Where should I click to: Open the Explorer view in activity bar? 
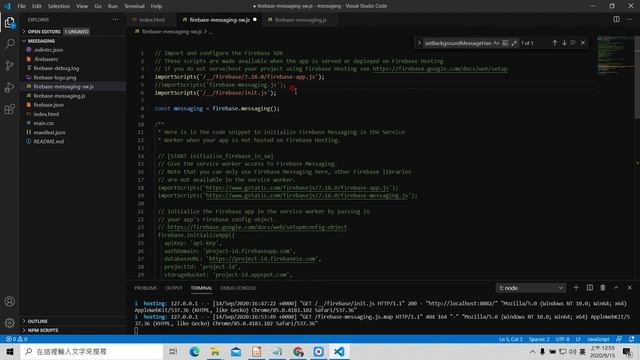coord(9,22)
